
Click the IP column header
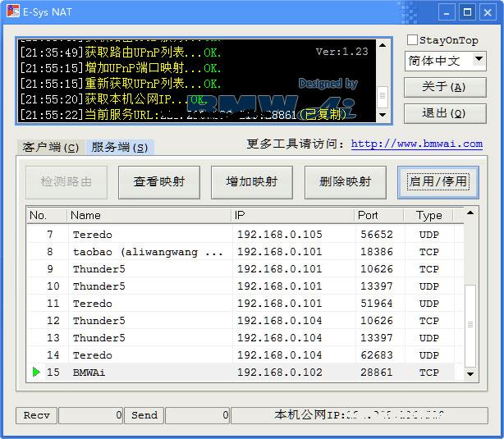pyautogui.click(x=292, y=215)
